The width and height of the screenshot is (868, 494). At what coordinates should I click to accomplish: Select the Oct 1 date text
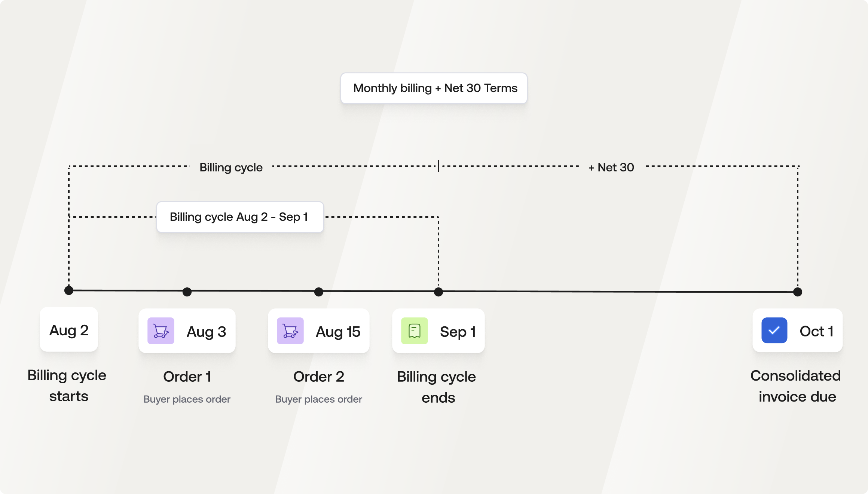(816, 331)
